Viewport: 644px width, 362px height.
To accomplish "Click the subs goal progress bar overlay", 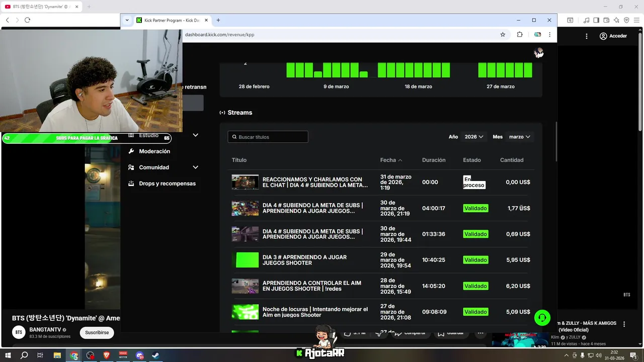I will click(87, 138).
